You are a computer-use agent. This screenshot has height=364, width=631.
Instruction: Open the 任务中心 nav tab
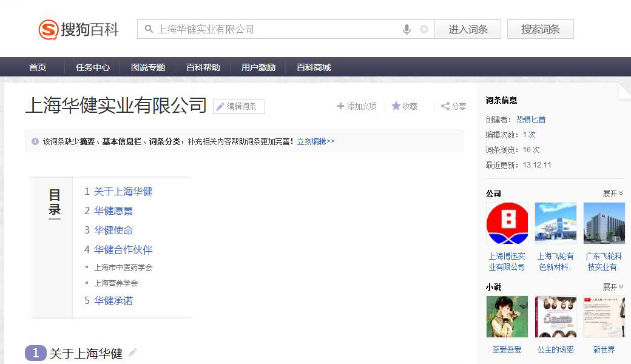tap(93, 67)
